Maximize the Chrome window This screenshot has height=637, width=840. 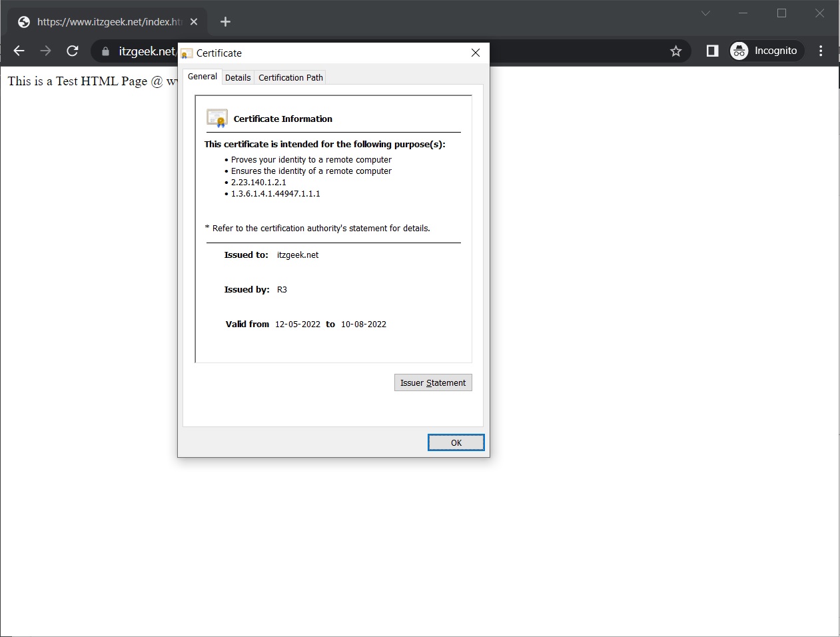(x=782, y=13)
